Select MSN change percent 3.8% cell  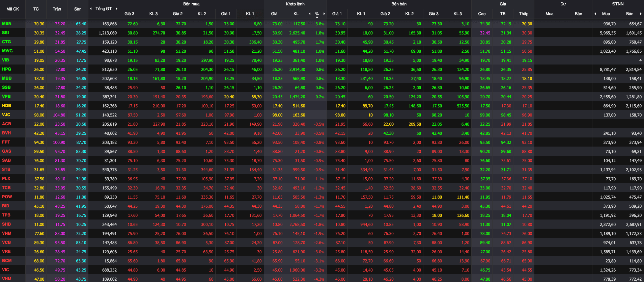(x=320, y=24)
